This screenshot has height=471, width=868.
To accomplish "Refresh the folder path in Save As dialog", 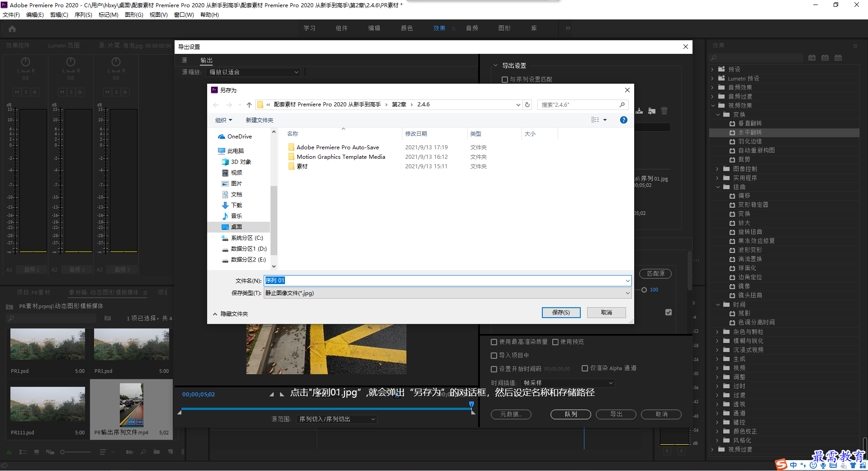I will (x=527, y=105).
